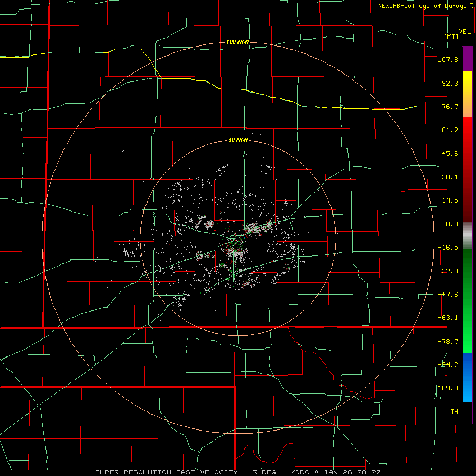
Task: Click the 61.2 velocity scale value
Action: [x=450, y=130]
